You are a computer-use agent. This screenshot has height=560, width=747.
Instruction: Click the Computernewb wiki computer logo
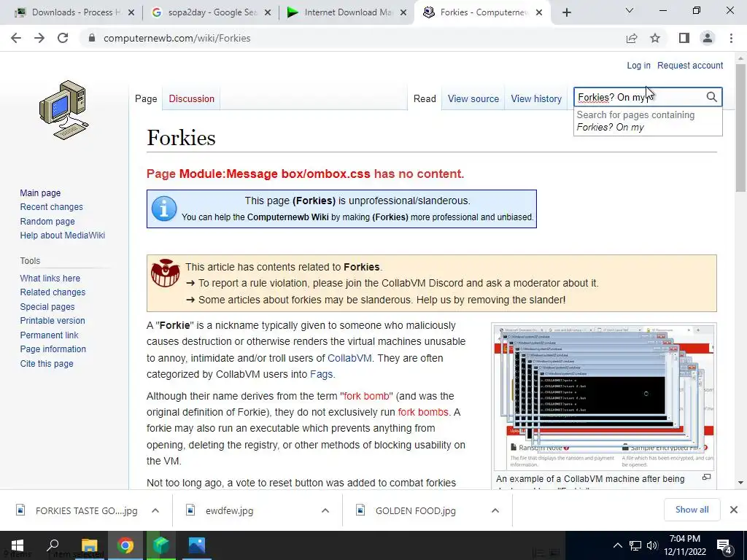point(64,110)
